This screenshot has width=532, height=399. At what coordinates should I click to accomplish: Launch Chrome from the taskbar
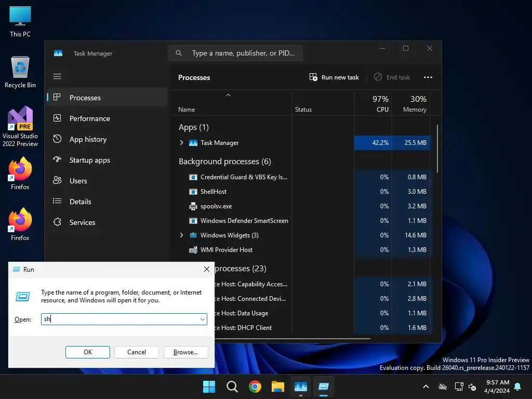click(255, 387)
